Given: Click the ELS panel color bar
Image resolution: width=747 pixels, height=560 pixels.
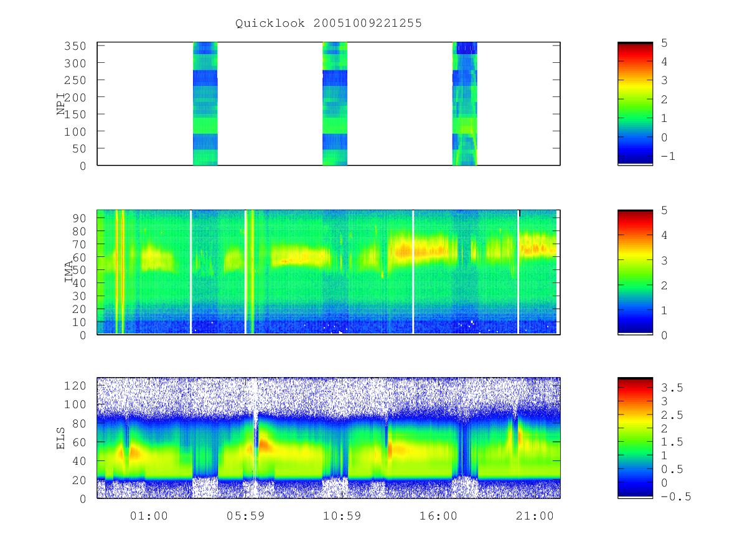Looking at the screenshot, I should click(x=635, y=437).
